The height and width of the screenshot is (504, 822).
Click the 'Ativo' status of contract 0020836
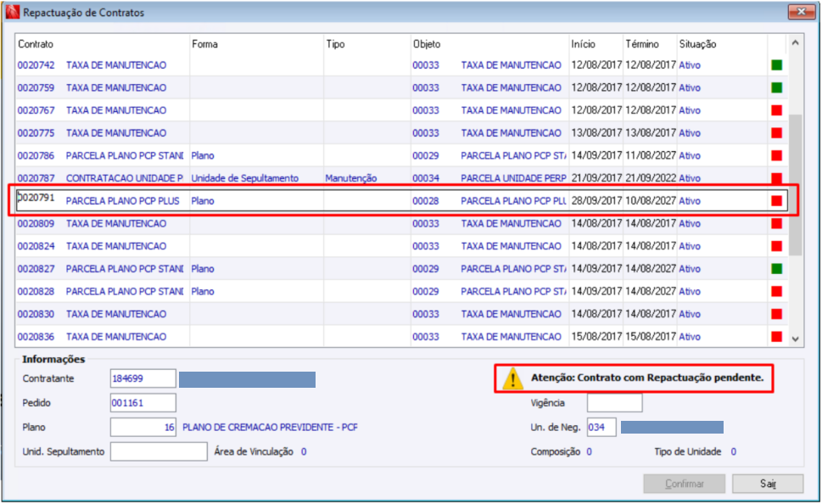click(690, 336)
